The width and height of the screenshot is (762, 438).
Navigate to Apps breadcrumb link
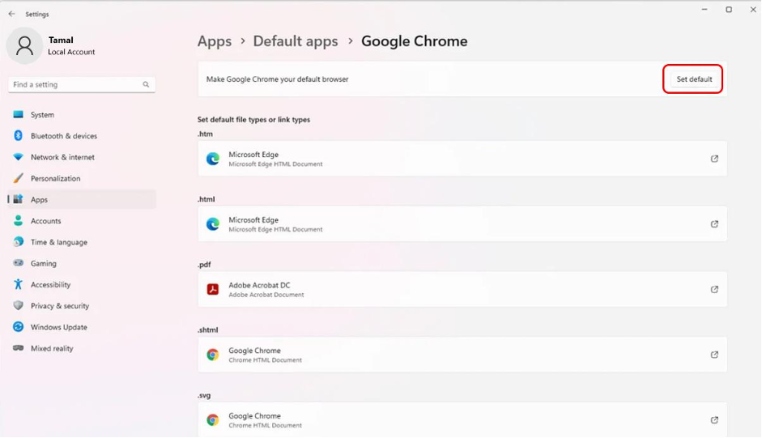[214, 41]
